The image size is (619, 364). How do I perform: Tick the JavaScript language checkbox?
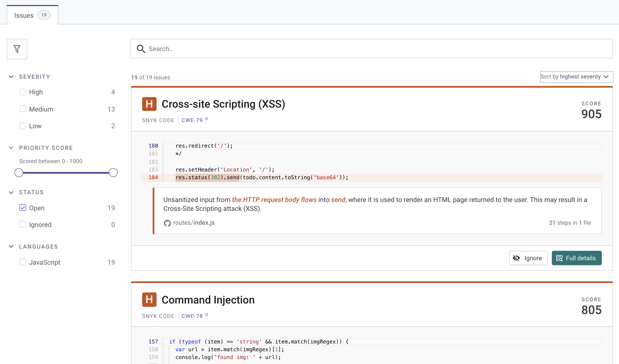tap(23, 262)
